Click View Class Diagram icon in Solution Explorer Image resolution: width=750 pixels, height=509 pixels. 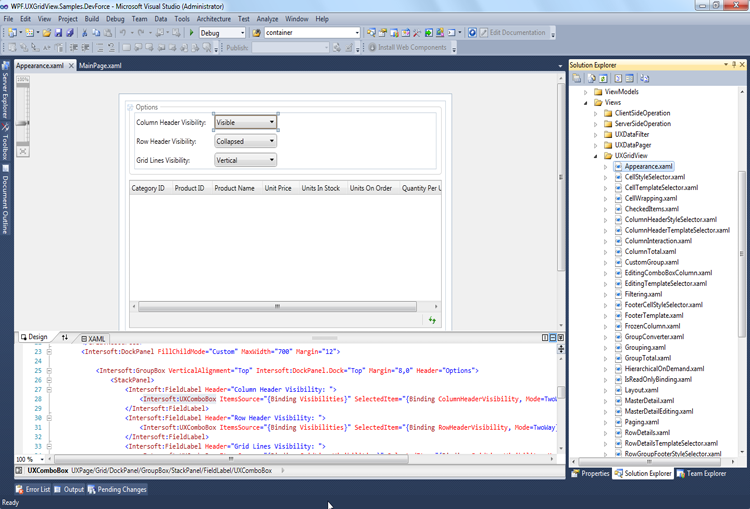pyautogui.click(x=644, y=78)
